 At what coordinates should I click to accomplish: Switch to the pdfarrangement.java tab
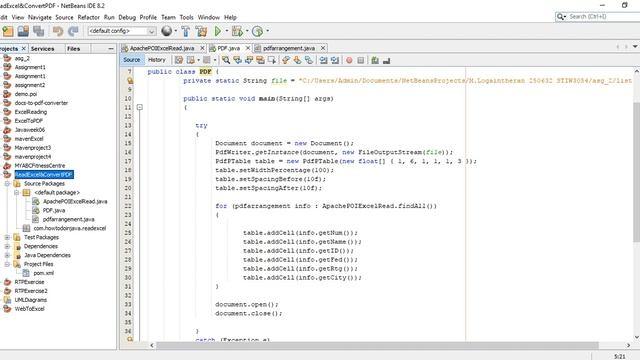(289, 48)
